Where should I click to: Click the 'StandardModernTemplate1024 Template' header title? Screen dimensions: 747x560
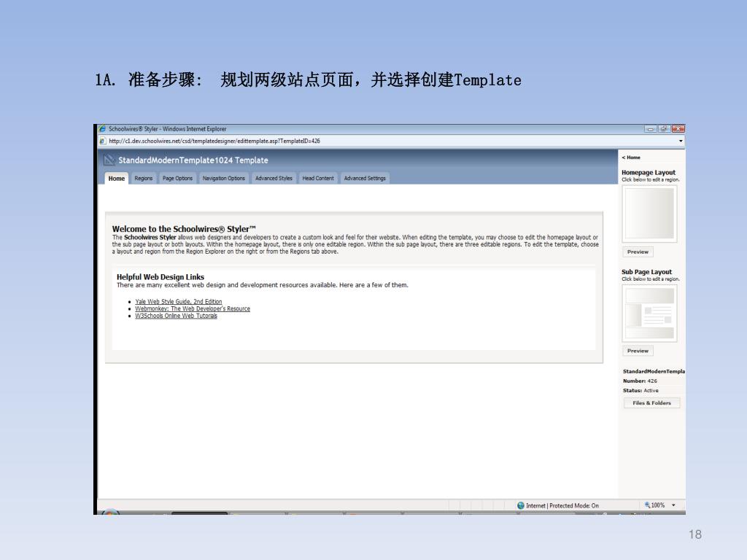[193, 160]
